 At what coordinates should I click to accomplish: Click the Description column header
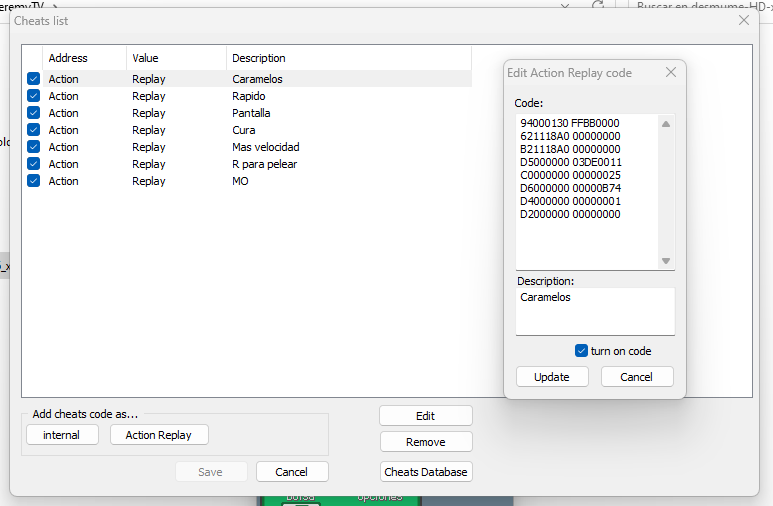tap(259, 58)
